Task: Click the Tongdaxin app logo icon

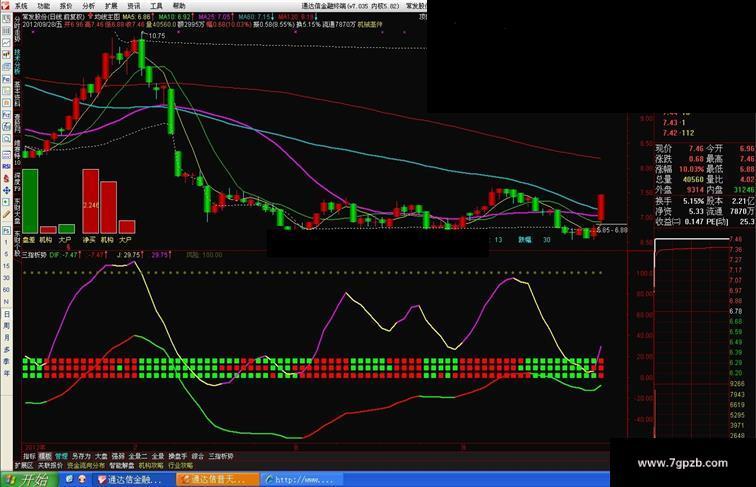Action: click(5, 5)
